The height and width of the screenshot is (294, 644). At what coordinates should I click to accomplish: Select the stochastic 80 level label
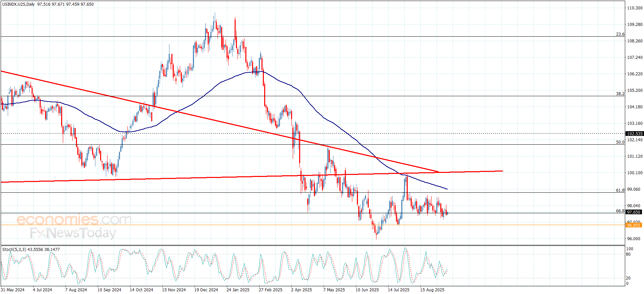(628, 254)
